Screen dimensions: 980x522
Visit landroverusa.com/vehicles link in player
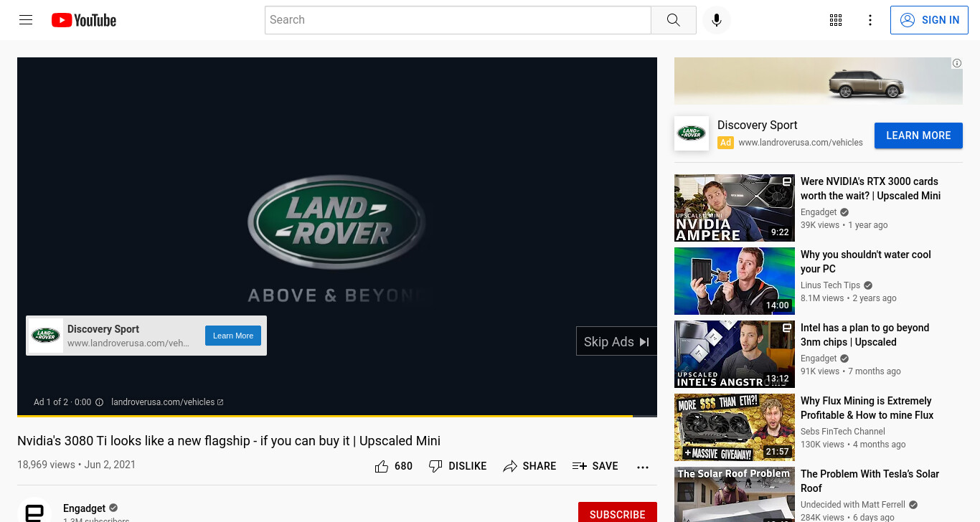167,402
